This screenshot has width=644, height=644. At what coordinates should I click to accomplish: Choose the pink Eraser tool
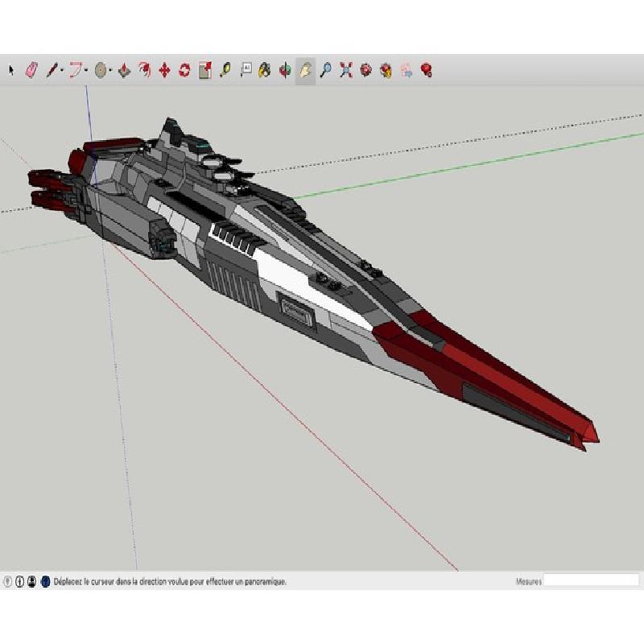tap(31, 71)
